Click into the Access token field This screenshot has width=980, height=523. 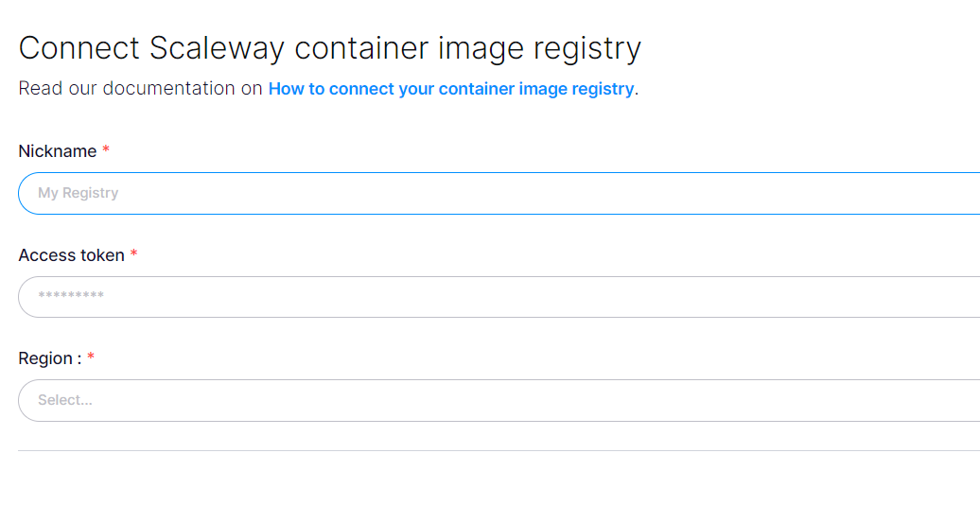[499, 297]
